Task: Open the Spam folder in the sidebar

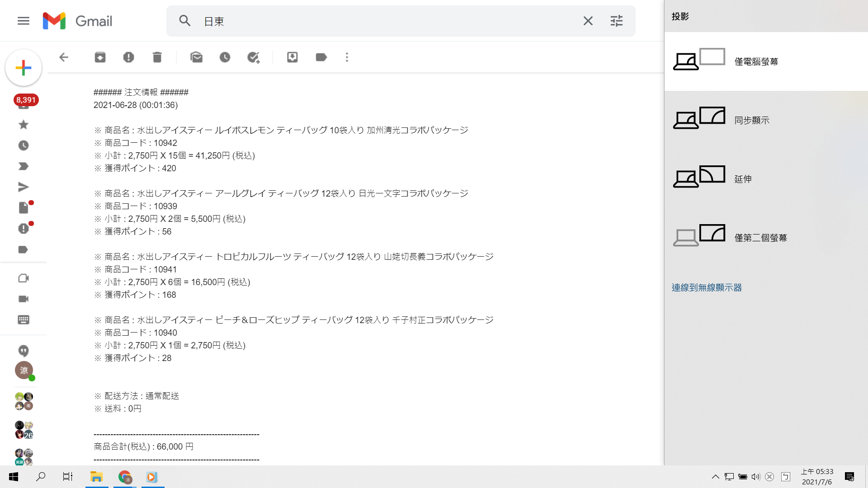Action: 24,228
